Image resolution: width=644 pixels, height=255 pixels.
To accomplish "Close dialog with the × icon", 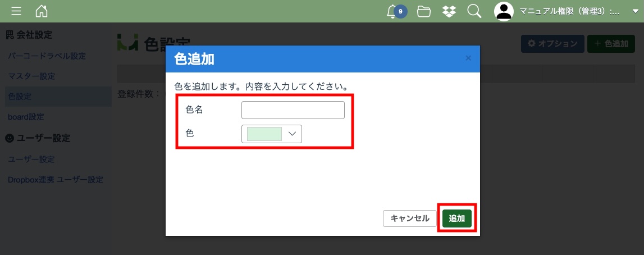I will coord(468,58).
